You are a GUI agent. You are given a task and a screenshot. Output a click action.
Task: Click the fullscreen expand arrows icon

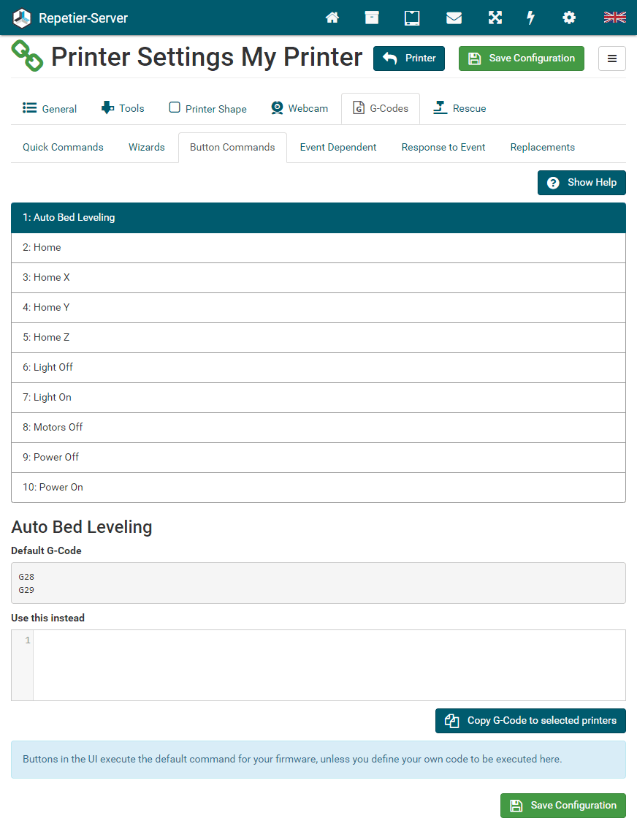pos(495,18)
